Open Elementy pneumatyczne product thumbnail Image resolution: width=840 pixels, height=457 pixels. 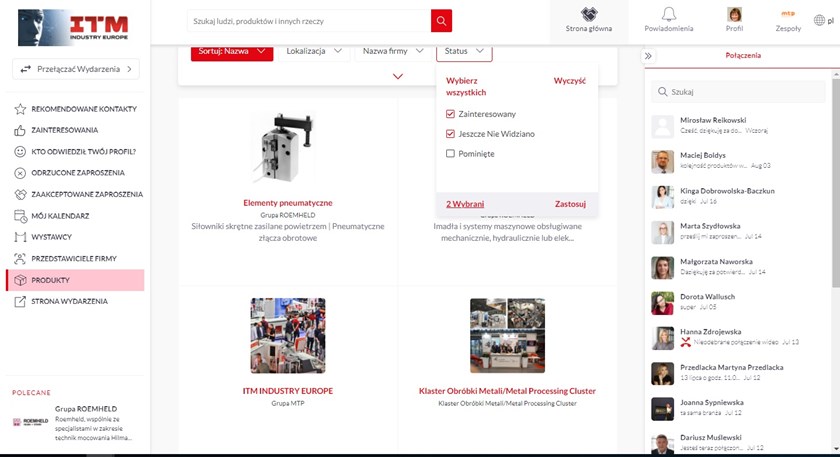(x=287, y=150)
